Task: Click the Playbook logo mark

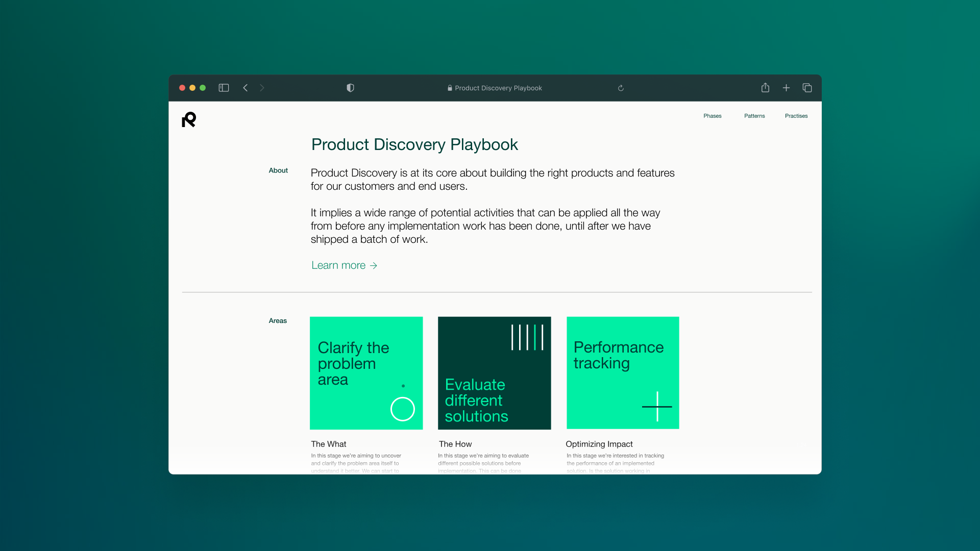Action: click(188, 119)
